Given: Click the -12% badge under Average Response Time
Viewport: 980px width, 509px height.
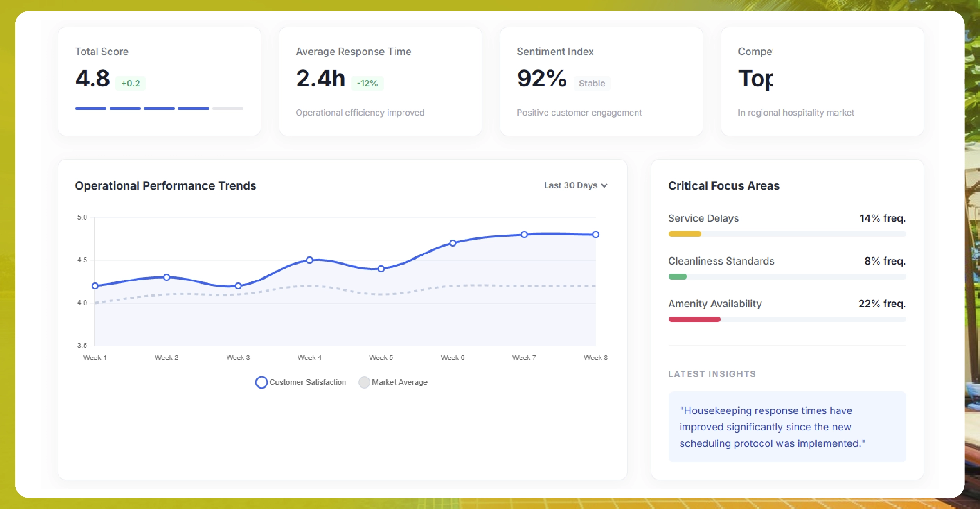Looking at the screenshot, I should [367, 83].
